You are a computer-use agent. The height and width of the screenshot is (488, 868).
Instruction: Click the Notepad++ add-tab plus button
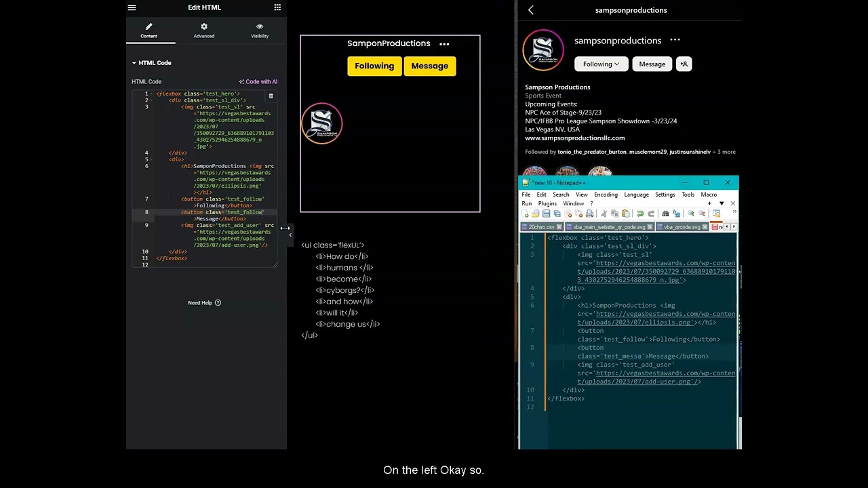[x=710, y=203]
